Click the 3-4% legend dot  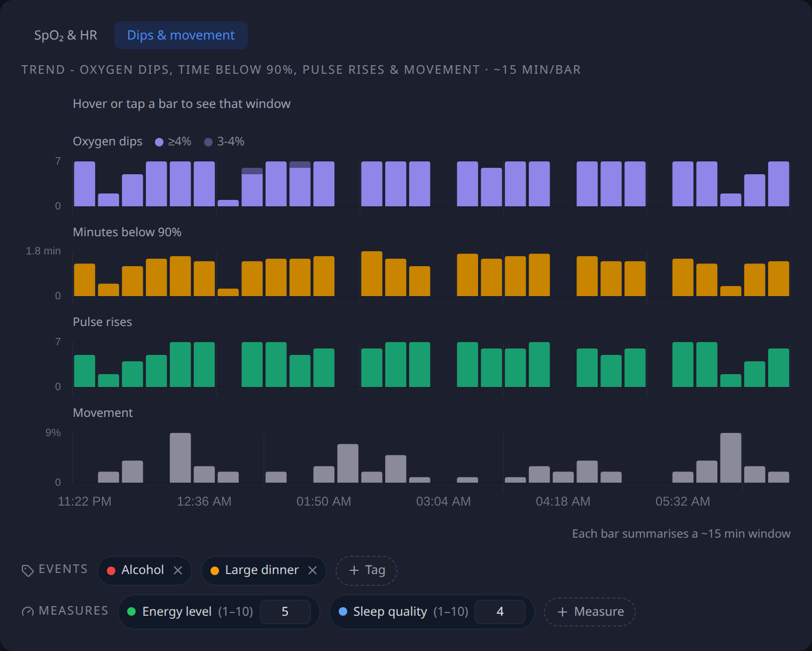(x=208, y=142)
